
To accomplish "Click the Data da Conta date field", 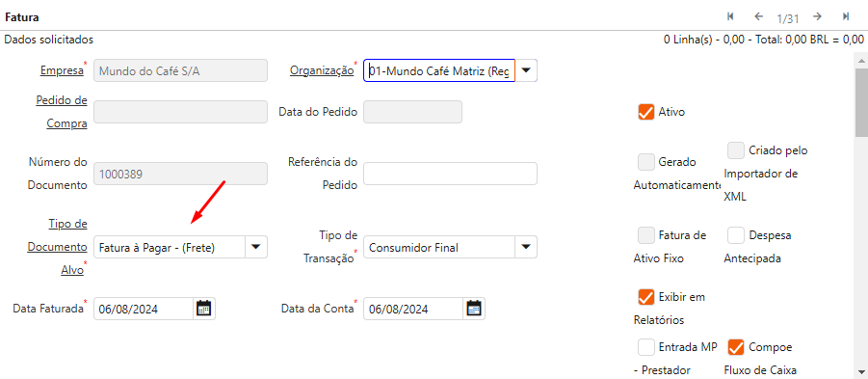I will click(x=413, y=309).
